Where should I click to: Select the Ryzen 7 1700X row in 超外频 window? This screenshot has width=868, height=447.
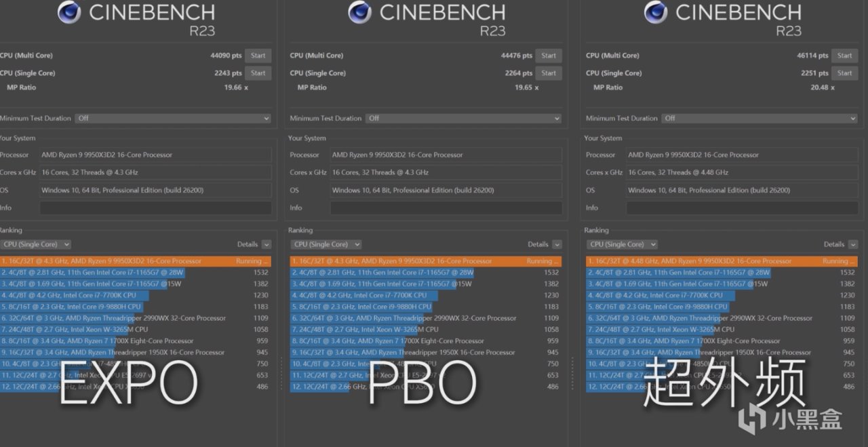pyautogui.click(x=722, y=341)
